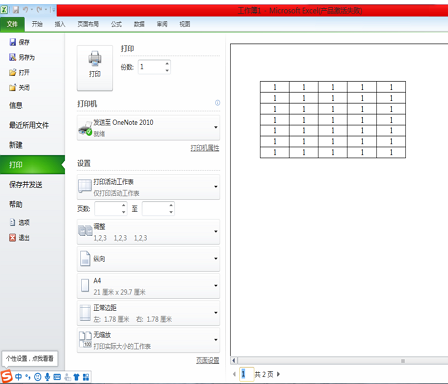Click the 页数 start page input field
This screenshot has width=448, height=384.
pos(108,209)
